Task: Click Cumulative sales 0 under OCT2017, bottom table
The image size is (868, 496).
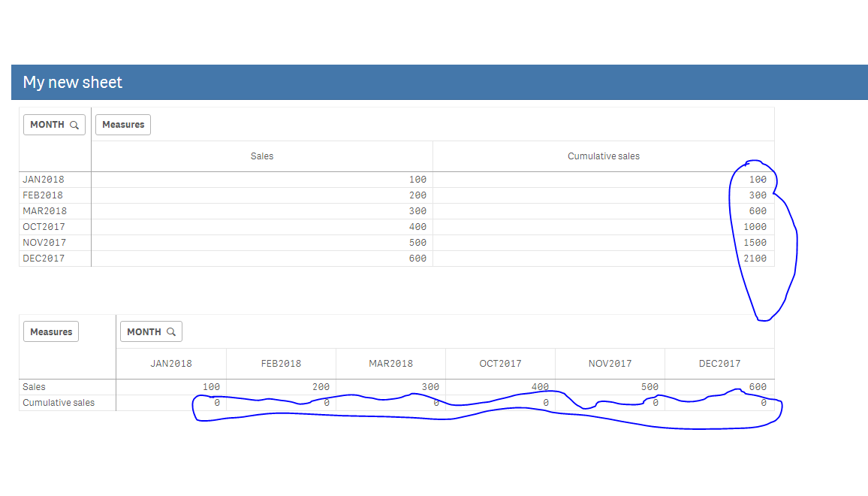Action: click(x=546, y=403)
